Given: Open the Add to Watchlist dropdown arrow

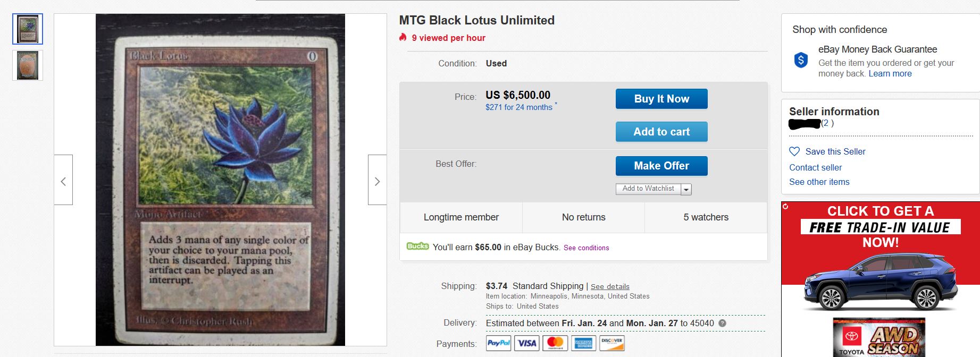Looking at the screenshot, I should [x=686, y=189].
